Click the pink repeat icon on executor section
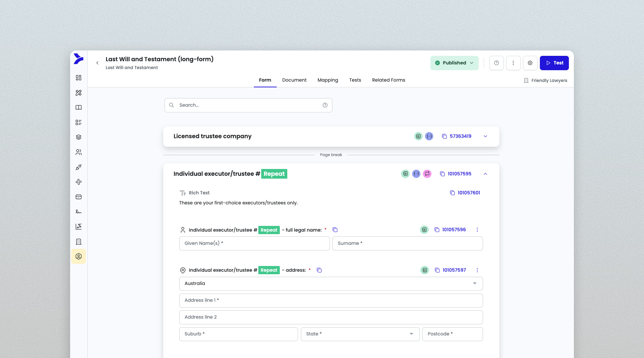The width and height of the screenshot is (644, 358). pyautogui.click(x=427, y=174)
